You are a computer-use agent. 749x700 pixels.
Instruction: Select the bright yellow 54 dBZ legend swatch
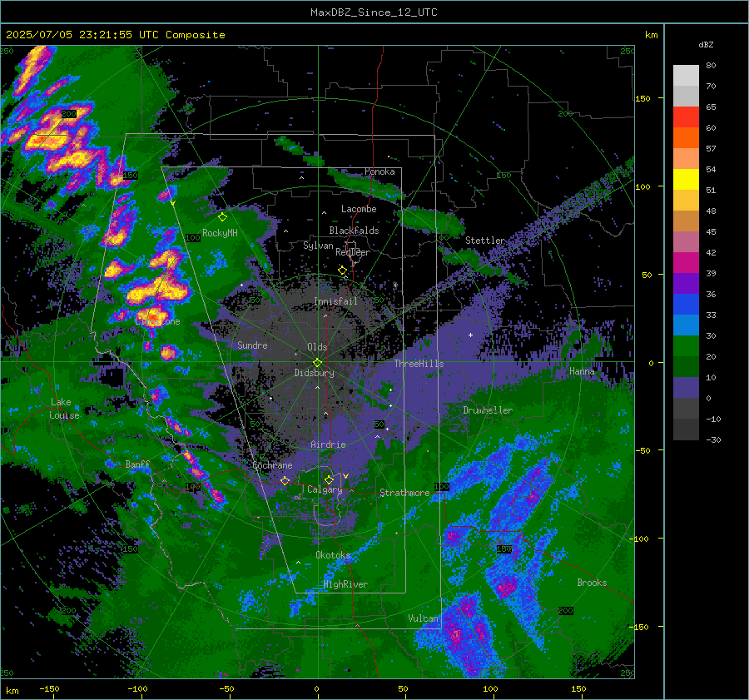click(x=686, y=179)
